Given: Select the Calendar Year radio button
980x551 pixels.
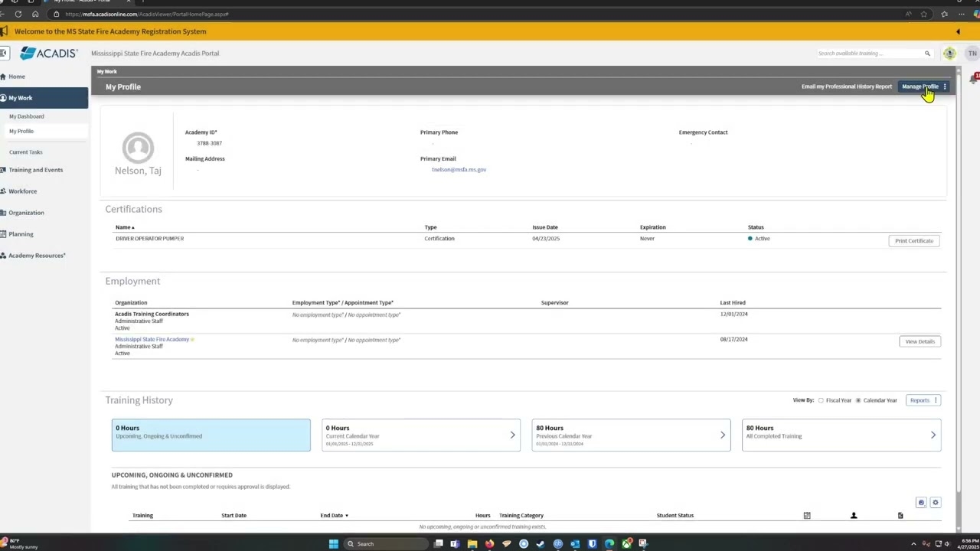Looking at the screenshot, I should [x=857, y=400].
